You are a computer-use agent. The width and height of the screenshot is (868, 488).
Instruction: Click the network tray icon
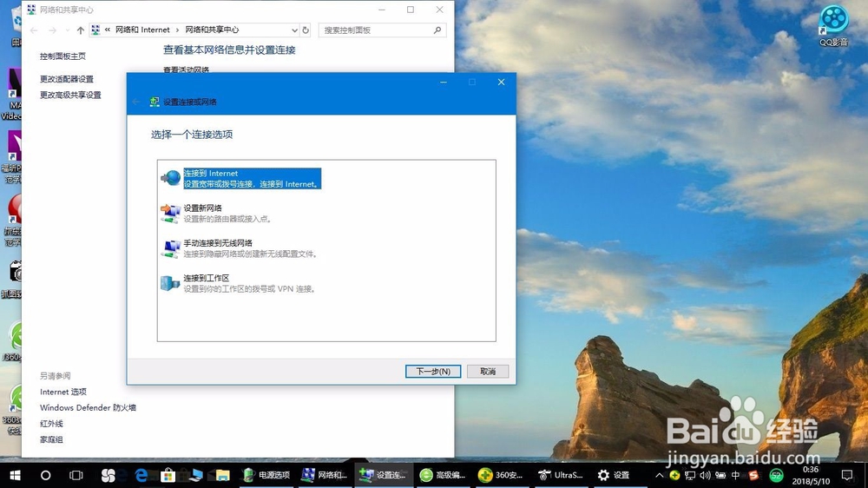point(690,475)
